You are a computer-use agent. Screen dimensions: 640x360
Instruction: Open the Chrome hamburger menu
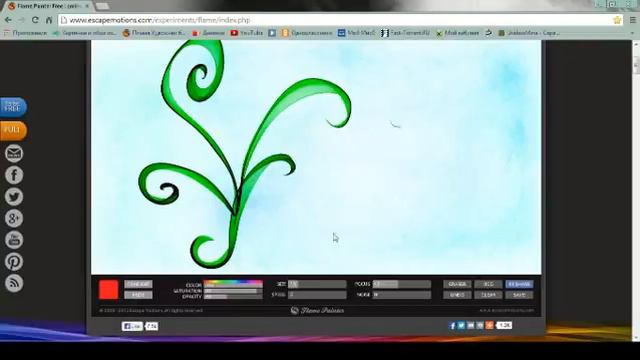click(633, 20)
